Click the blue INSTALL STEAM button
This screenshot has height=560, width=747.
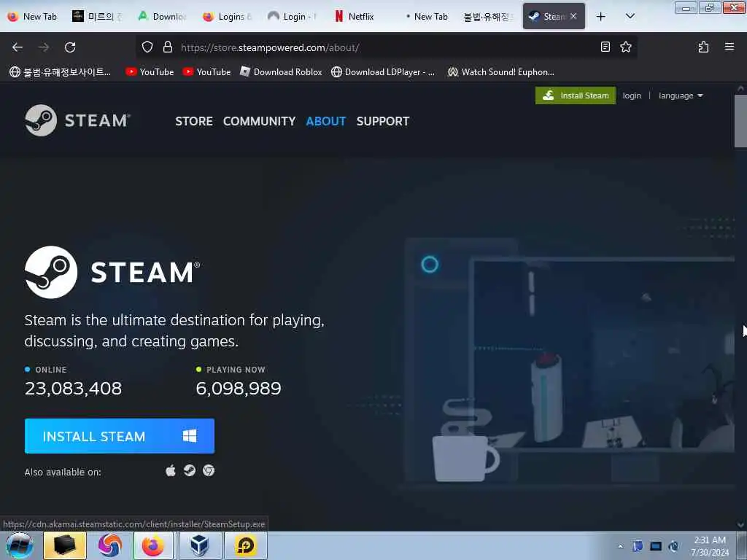click(x=120, y=436)
